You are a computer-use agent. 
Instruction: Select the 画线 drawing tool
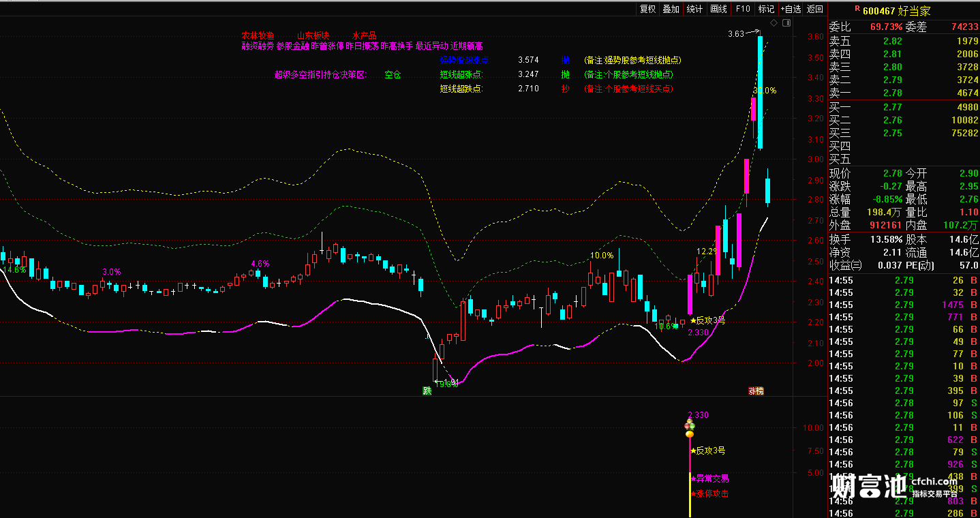click(x=718, y=9)
